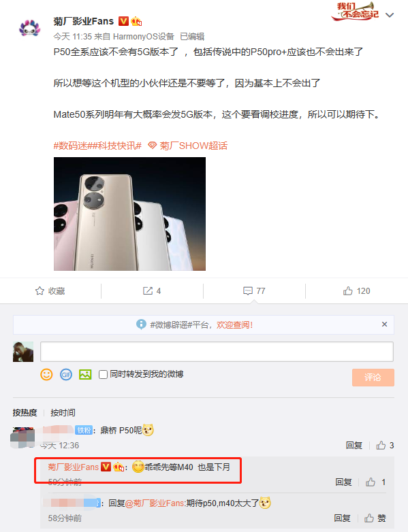Click the comment bubble icon showing 77
408x532 pixels.
coord(254,290)
